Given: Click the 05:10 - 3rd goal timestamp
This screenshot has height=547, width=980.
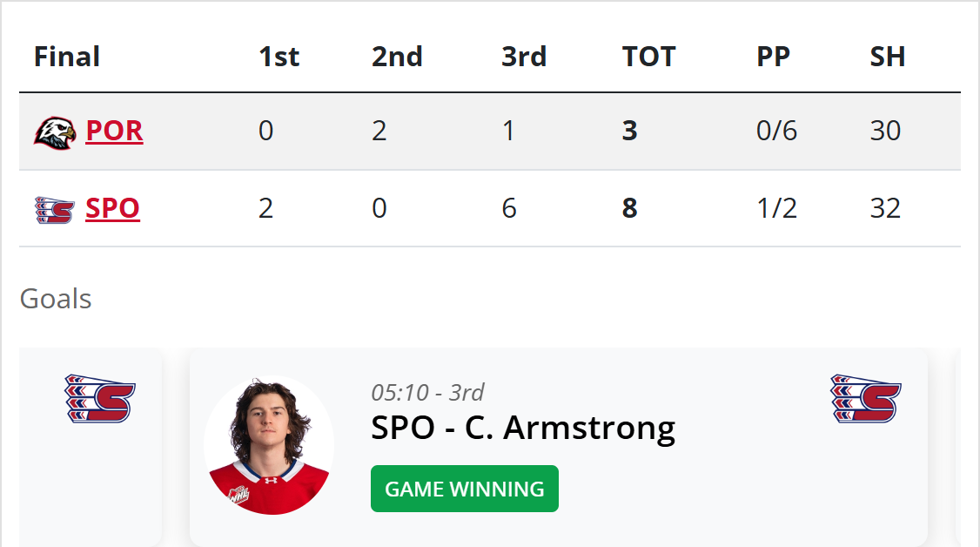Looking at the screenshot, I should (427, 392).
